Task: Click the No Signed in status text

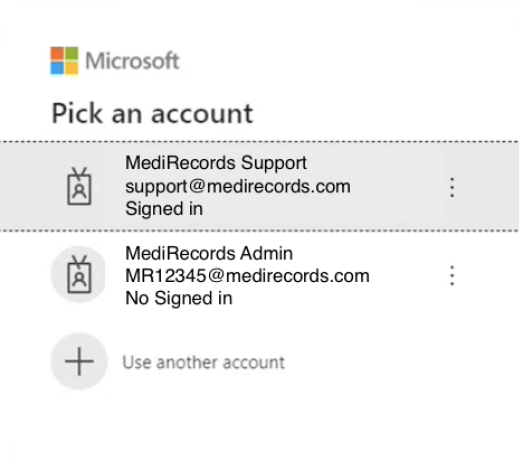Action: point(179,298)
